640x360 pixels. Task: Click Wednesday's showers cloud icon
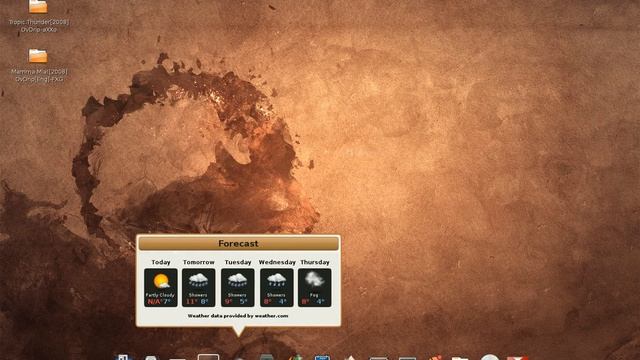[x=276, y=280]
